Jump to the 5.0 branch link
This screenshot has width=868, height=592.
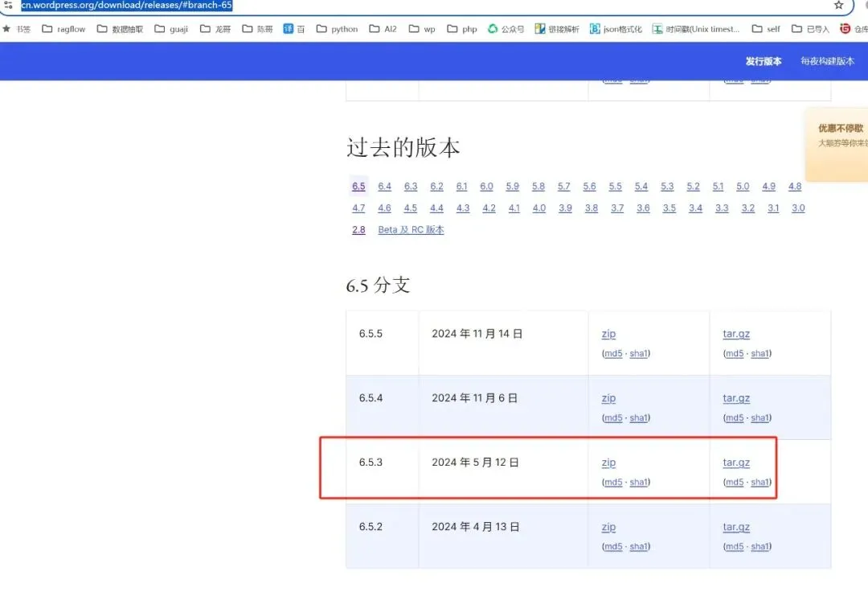click(x=743, y=187)
